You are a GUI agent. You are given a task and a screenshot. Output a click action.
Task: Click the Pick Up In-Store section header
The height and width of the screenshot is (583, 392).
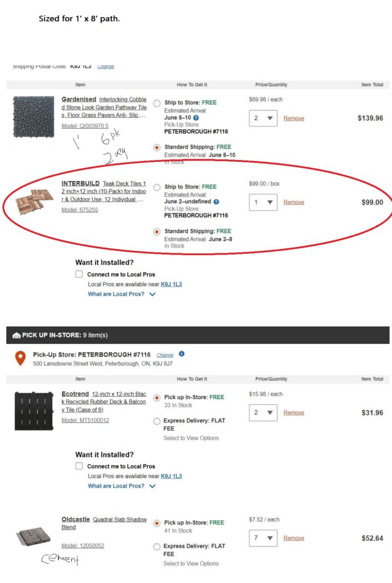tap(60, 335)
